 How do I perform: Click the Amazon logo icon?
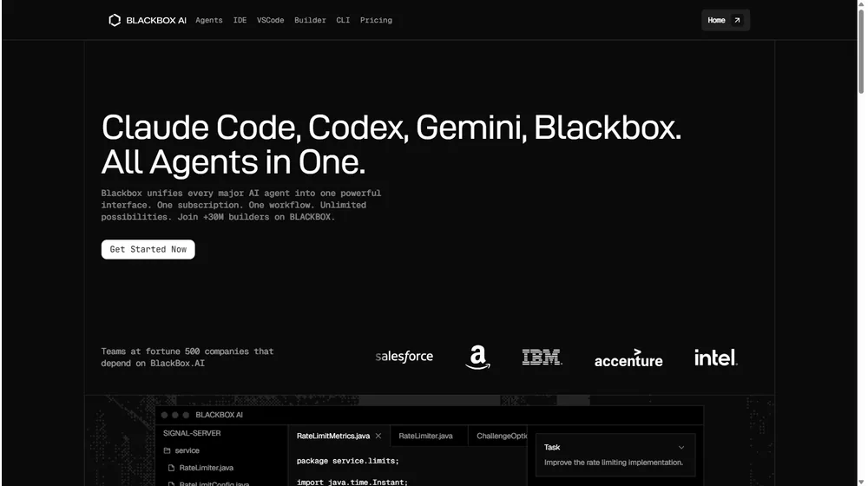pyautogui.click(x=477, y=357)
